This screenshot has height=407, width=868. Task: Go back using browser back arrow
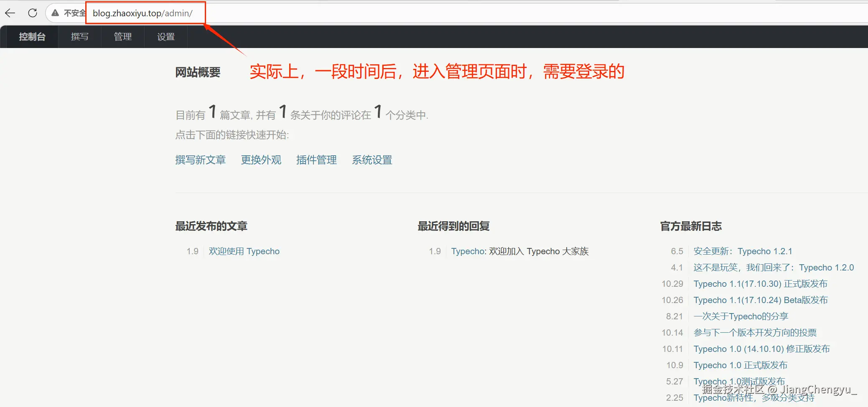(x=10, y=13)
